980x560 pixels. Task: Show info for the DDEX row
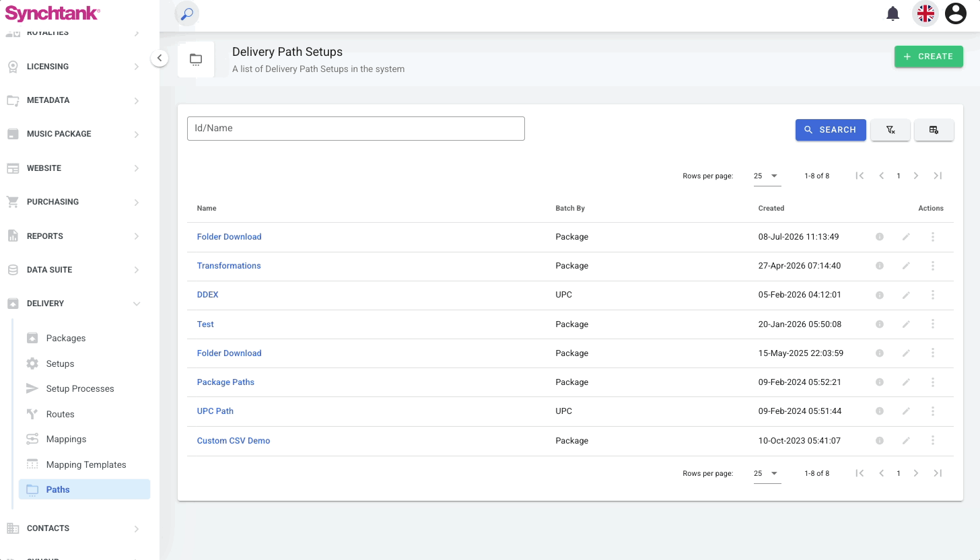[879, 295]
